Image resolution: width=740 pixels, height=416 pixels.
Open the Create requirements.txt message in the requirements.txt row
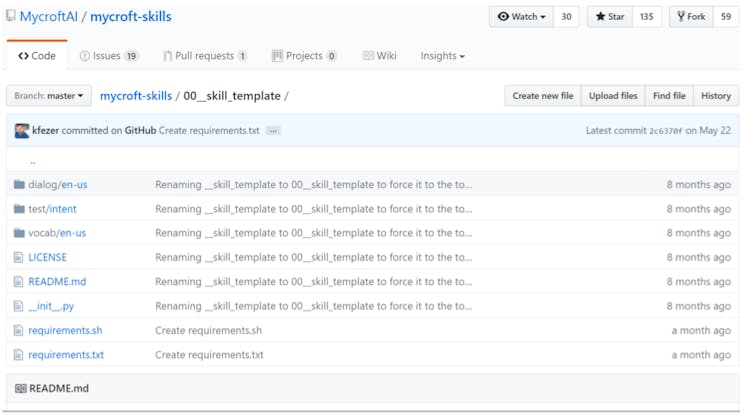(x=209, y=355)
